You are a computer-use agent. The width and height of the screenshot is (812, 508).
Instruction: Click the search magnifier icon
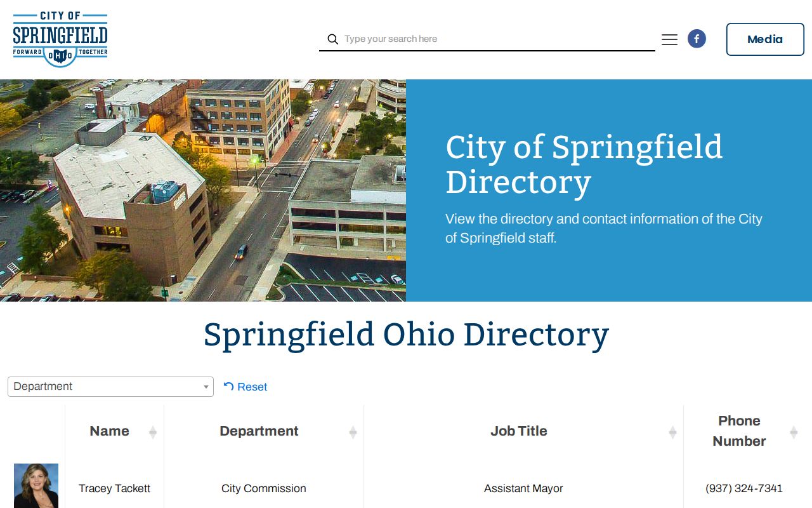coord(332,39)
